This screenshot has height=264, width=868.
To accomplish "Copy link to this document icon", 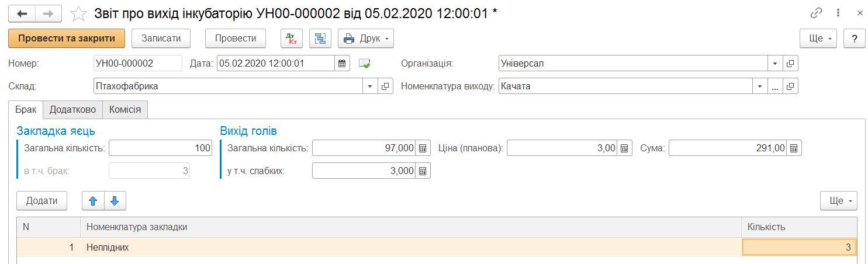I will [816, 13].
